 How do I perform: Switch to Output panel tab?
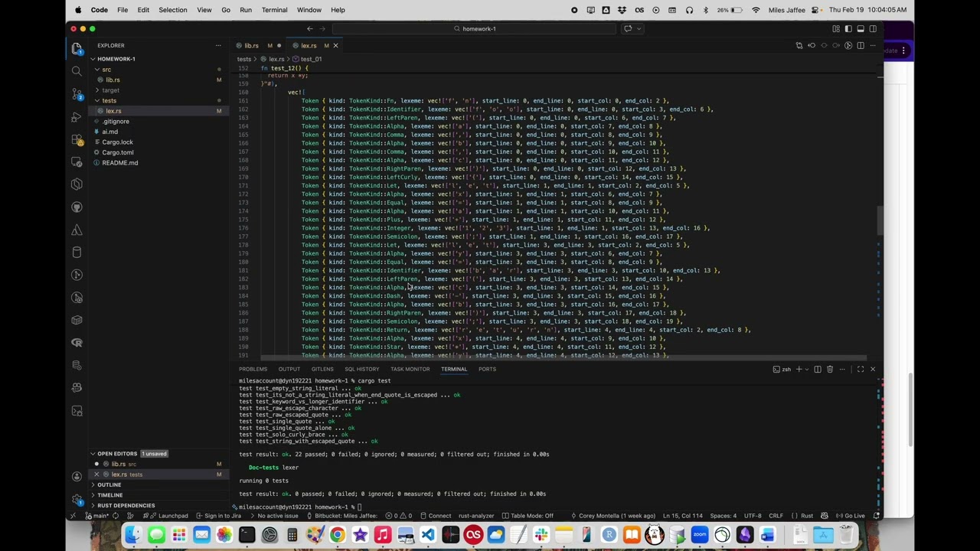(289, 369)
